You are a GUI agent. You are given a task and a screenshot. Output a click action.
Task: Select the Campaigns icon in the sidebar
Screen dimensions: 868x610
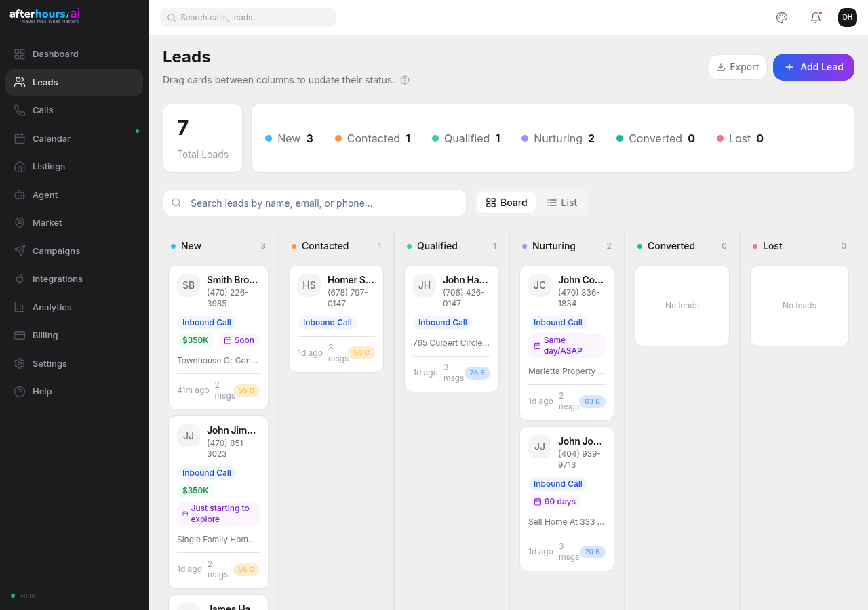[20, 251]
